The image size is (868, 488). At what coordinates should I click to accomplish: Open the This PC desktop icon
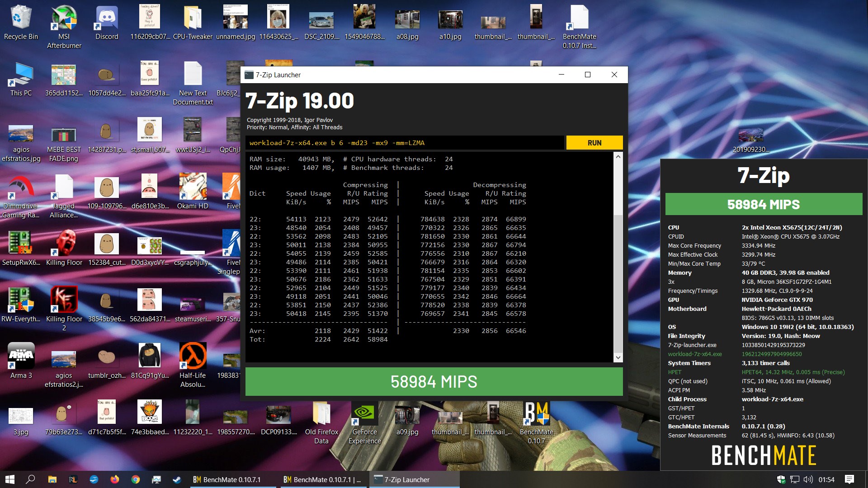click(x=21, y=80)
